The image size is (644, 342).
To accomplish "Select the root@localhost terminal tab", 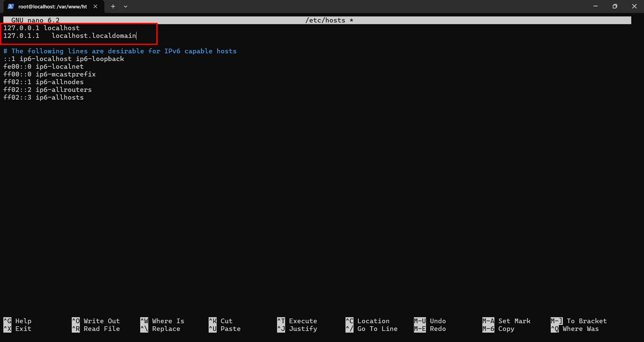I will [x=54, y=6].
